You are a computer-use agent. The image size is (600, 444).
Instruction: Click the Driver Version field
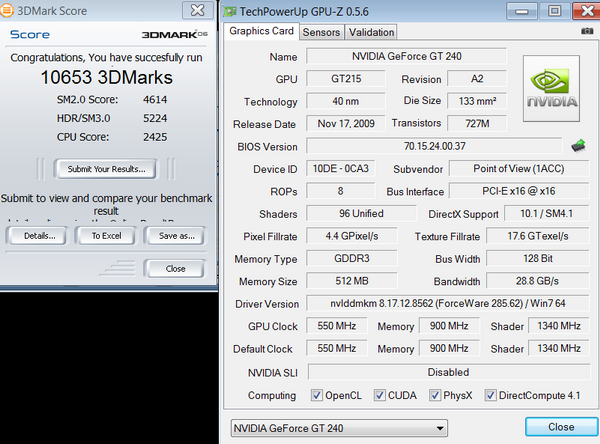[448, 304]
